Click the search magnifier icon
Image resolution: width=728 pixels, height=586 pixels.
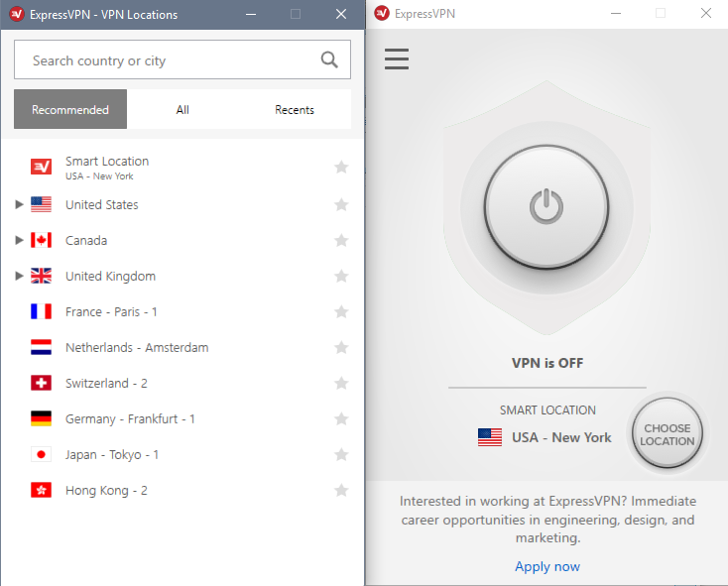329,59
